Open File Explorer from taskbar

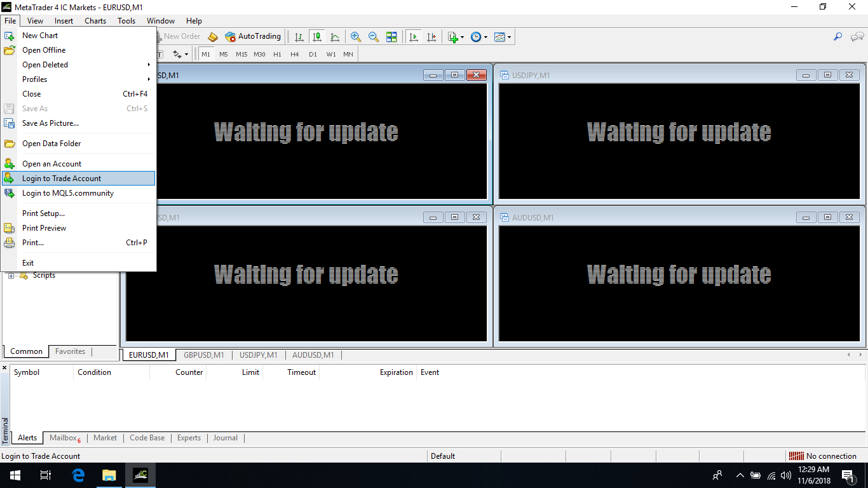(x=109, y=475)
